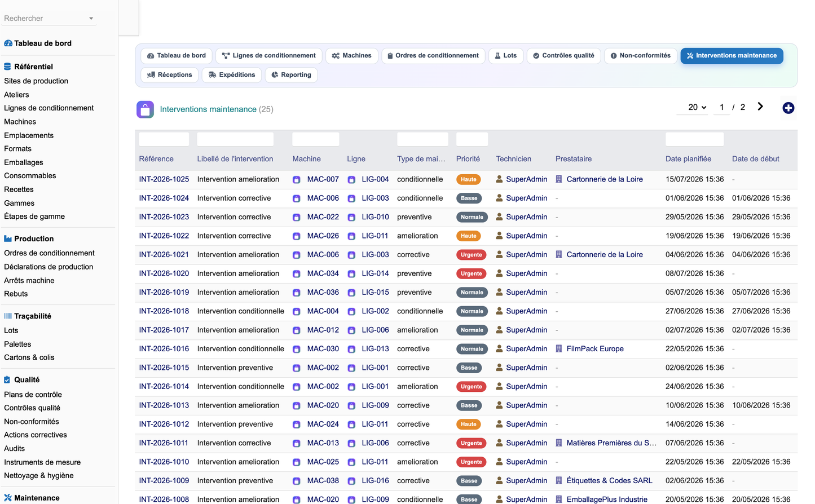
Task: Click the Production section icon
Action: pyautogui.click(x=8, y=239)
